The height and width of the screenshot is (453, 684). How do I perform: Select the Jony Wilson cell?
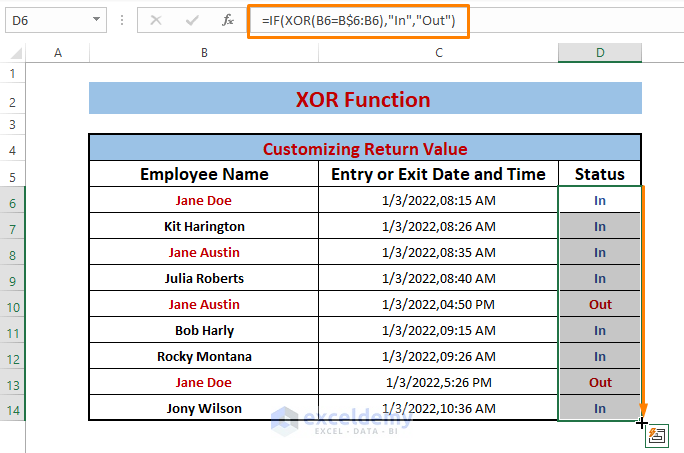204,408
